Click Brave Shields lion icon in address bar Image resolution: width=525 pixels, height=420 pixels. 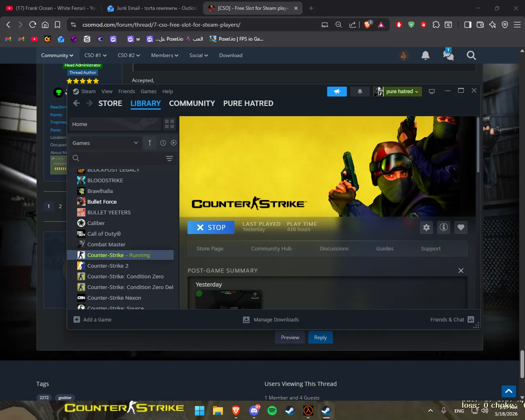click(367, 25)
